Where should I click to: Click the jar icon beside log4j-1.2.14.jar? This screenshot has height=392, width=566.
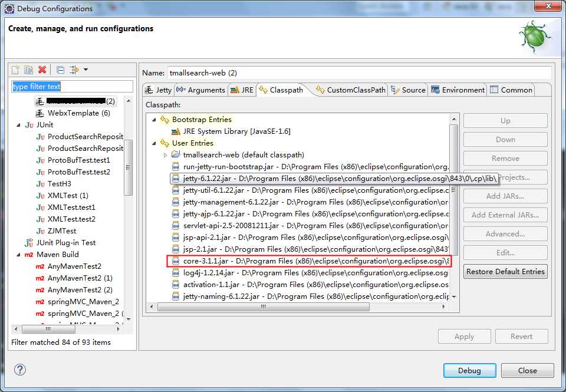(x=176, y=273)
